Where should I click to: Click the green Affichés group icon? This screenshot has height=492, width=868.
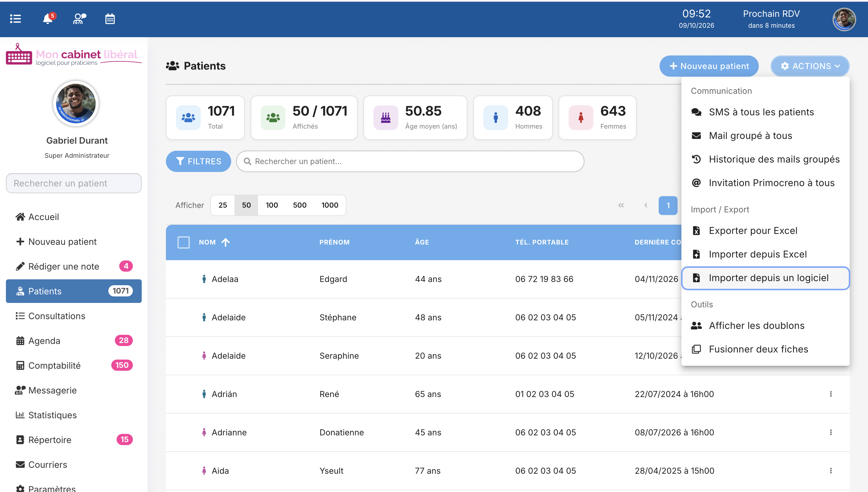coord(273,118)
